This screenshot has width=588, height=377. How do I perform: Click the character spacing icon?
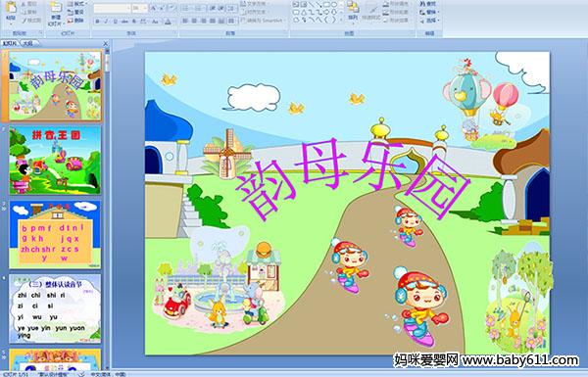[143, 22]
